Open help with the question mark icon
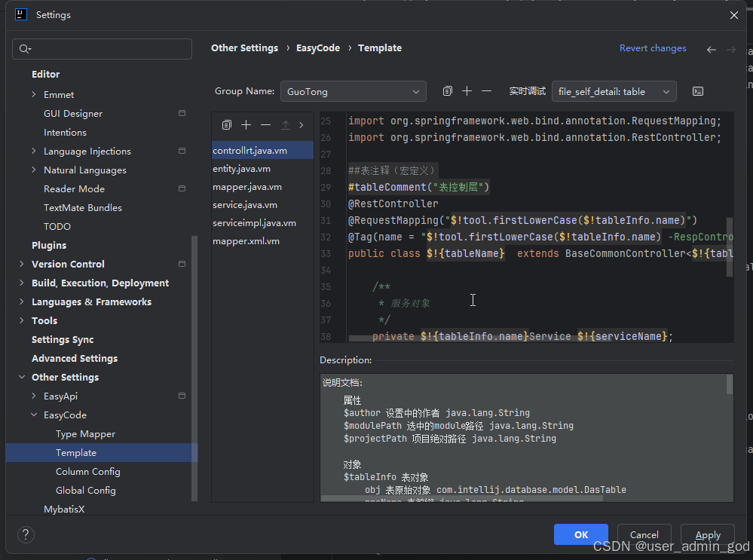This screenshot has height=560, width=753. [26, 534]
